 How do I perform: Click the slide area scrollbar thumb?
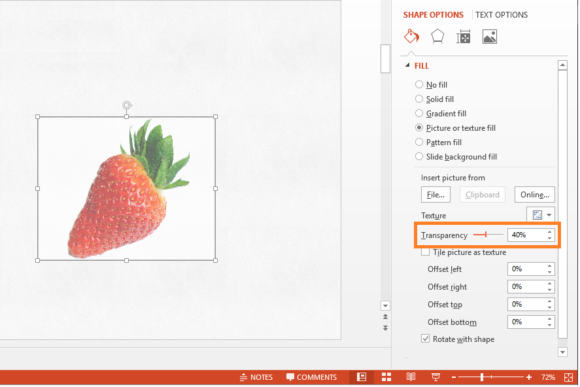tap(385, 58)
